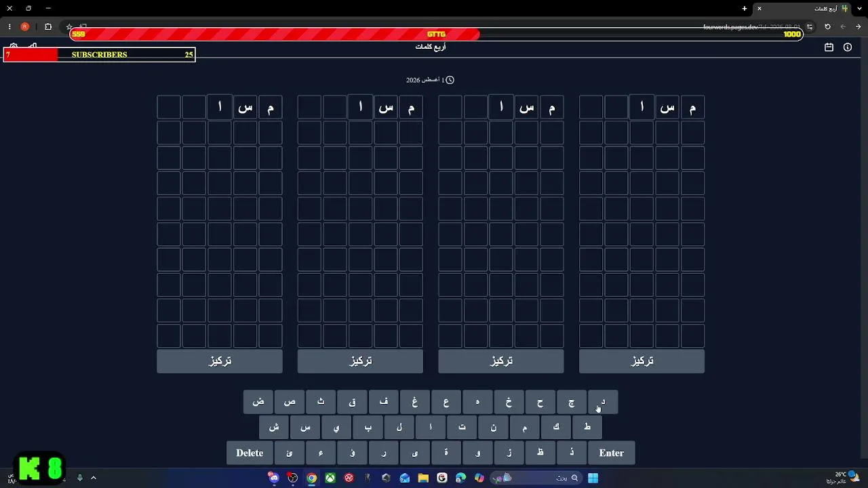Switch to Google Chrome in the taskbar
Image resolution: width=868 pixels, height=488 pixels.
click(x=311, y=478)
